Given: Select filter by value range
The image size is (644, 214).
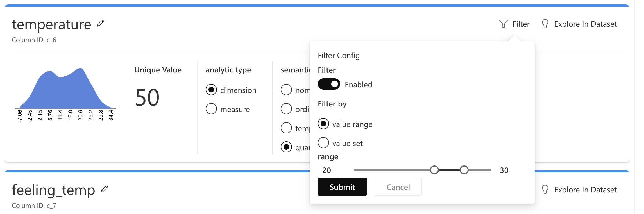Looking at the screenshot, I should tap(323, 124).
